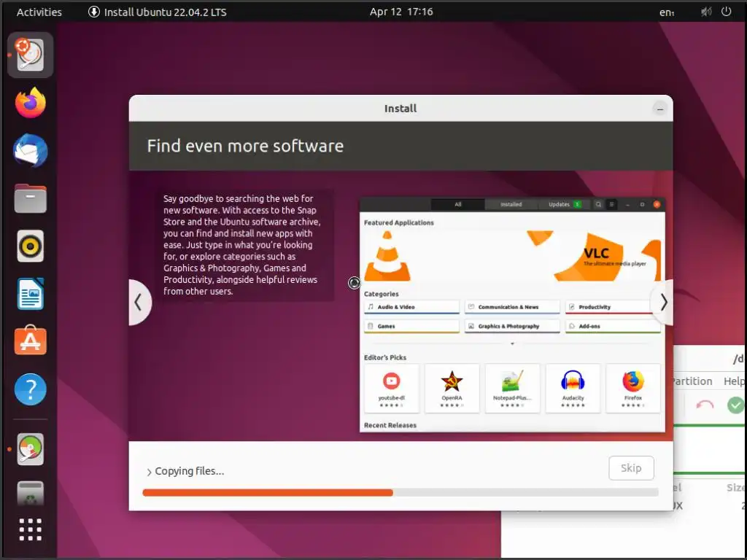The height and width of the screenshot is (560, 747).
Task: Open the Partition menu in background window
Action: click(x=692, y=381)
